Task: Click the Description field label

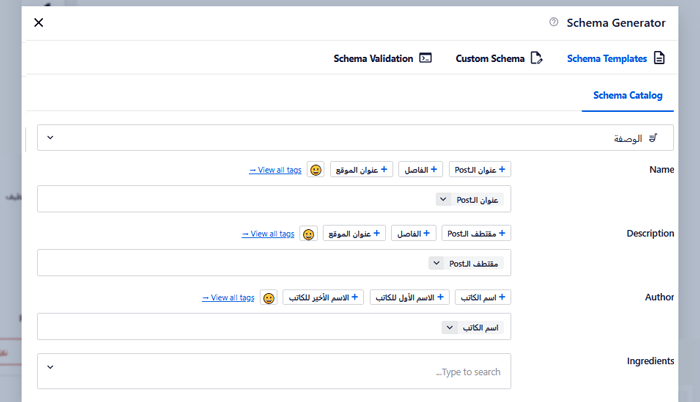Action: (x=650, y=233)
